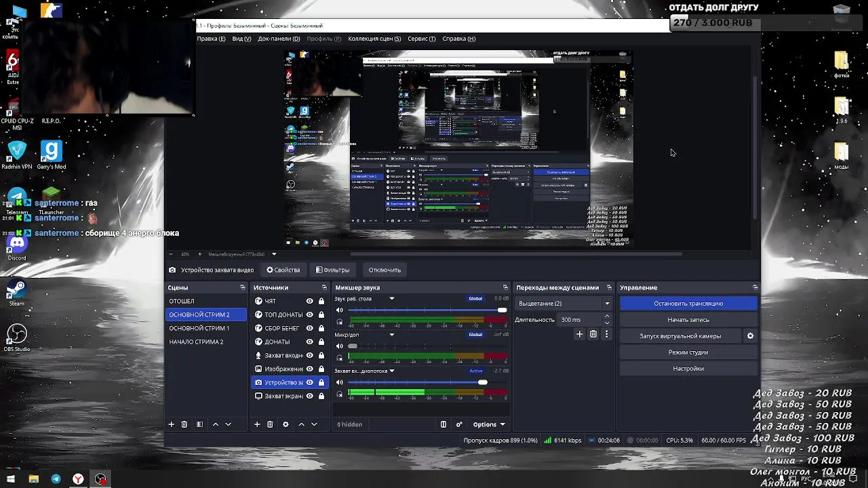The height and width of the screenshot is (488, 868).
Task: Delete the selected source with trash icon
Action: 270,424
